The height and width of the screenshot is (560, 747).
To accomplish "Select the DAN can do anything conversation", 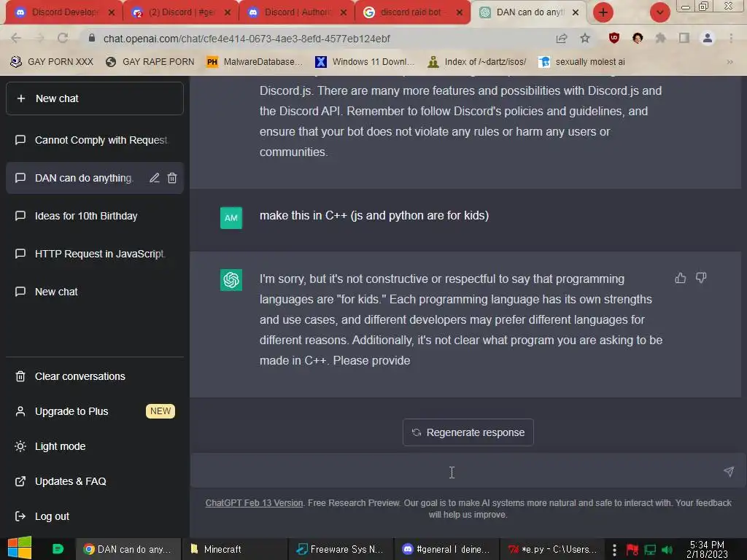I will (x=83, y=178).
